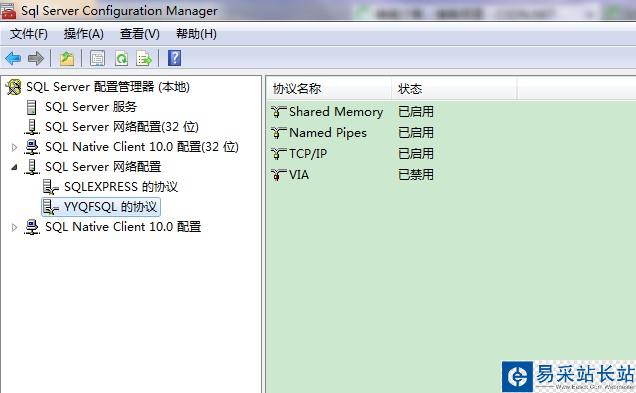Click the SQL Server 服务 icon
This screenshot has width=636, height=393.
tap(31, 107)
